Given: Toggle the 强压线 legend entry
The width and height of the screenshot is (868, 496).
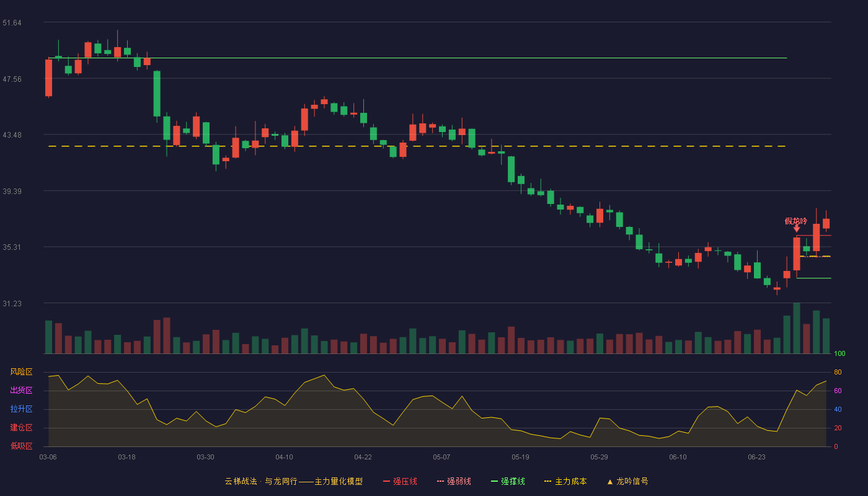Looking at the screenshot, I should tap(400, 481).
